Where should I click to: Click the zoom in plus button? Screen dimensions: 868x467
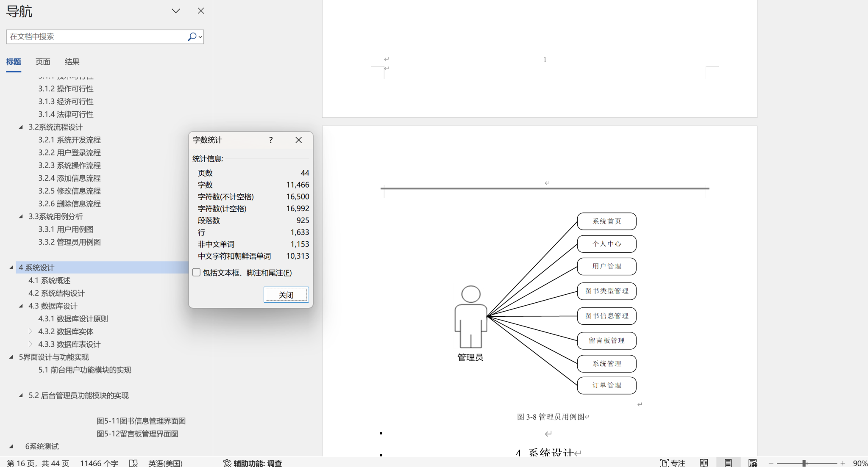(x=843, y=463)
